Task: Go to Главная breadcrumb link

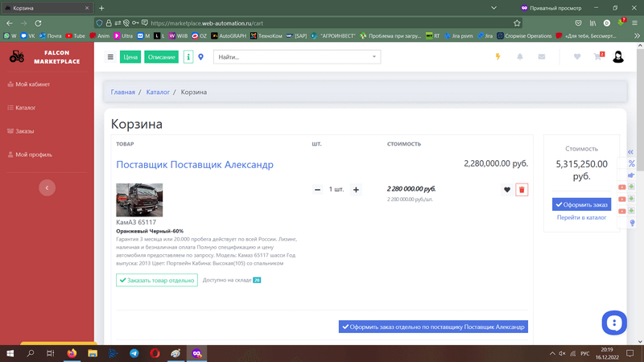Action: tap(123, 92)
